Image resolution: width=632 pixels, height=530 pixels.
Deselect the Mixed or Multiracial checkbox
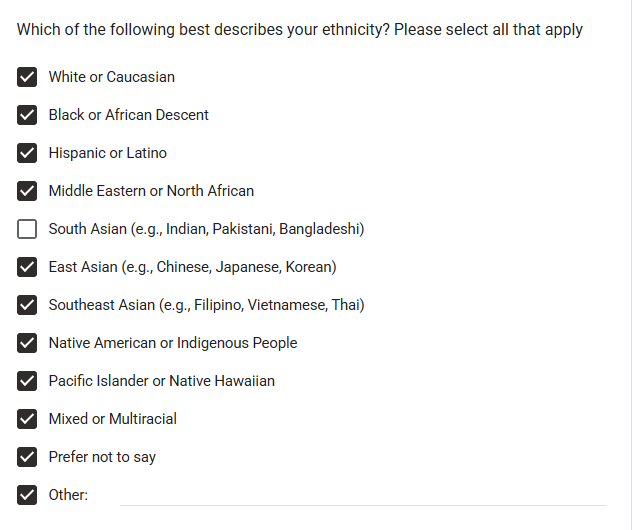coord(27,419)
